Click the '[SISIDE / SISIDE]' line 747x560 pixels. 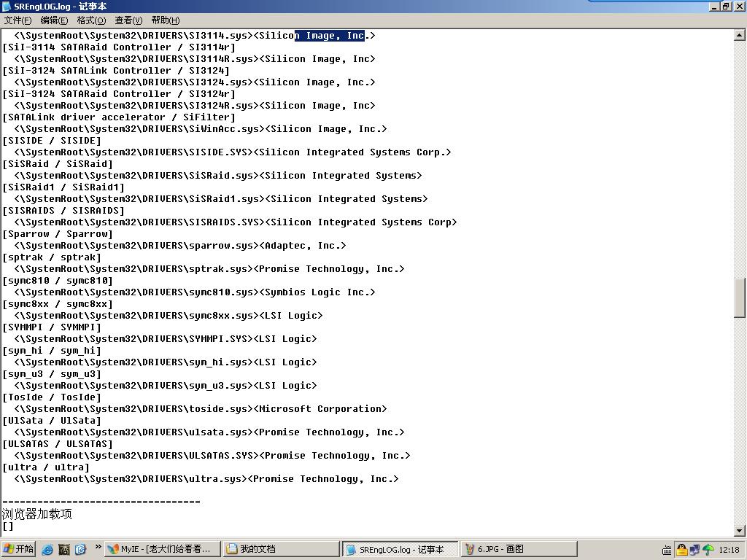coord(52,141)
